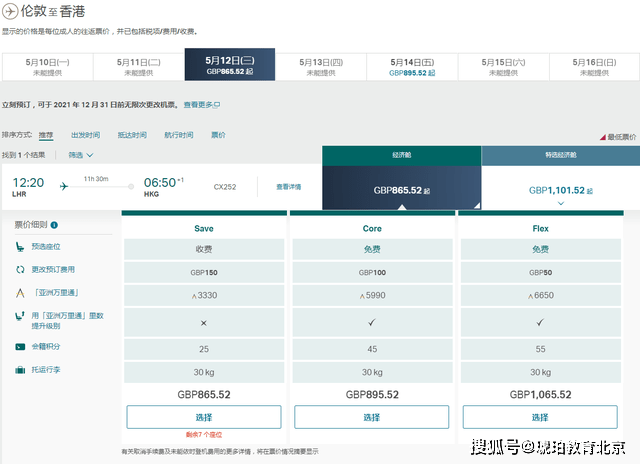The height and width of the screenshot is (464, 640).
Task: Click the luggage icon for 托运行李
Action: pos(20,370)
